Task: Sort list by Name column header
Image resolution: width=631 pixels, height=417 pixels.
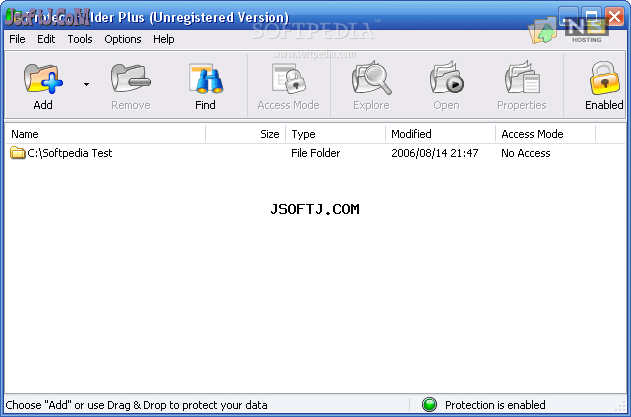Action: [x=105, y=134]
